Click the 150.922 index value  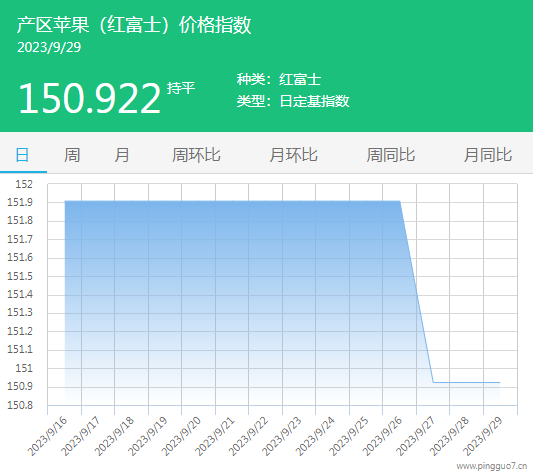pyautogui.click(x=89, y=99)
